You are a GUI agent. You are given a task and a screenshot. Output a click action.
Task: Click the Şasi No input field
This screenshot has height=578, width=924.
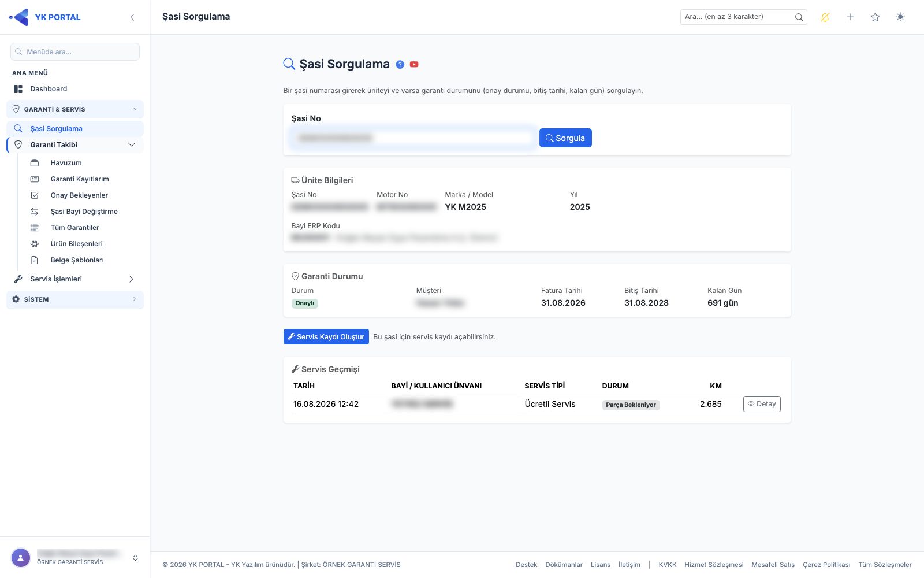point(413,138)
